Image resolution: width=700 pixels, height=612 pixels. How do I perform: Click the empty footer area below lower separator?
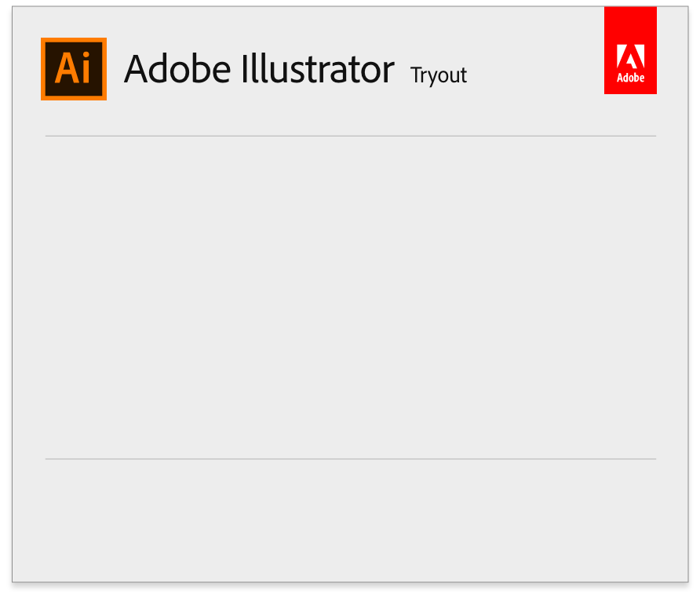pos(351,520)
